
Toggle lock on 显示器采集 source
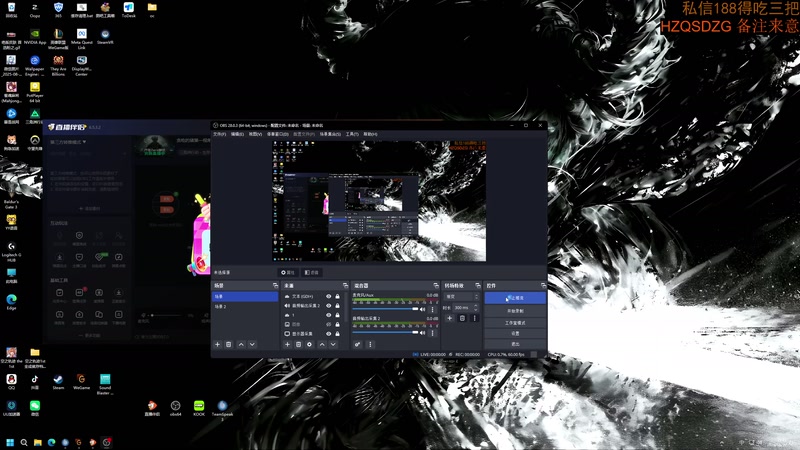(x=337, y=334)
